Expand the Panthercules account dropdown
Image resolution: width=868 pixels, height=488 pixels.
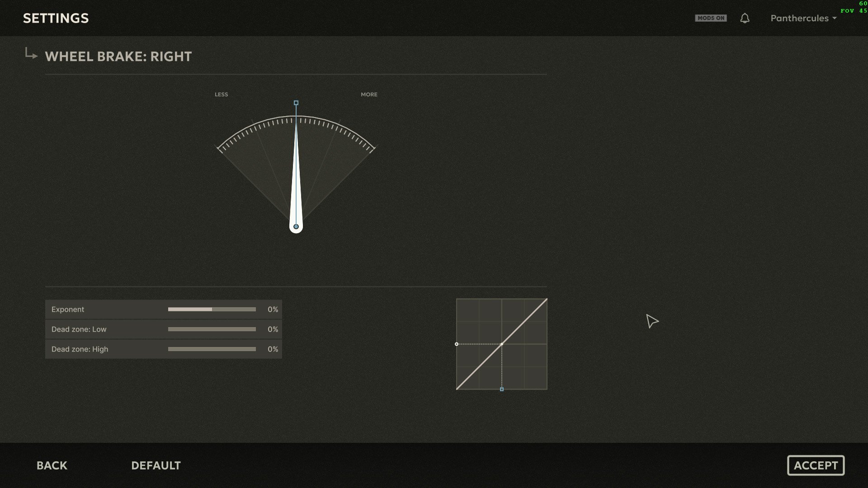click(803, 18)
